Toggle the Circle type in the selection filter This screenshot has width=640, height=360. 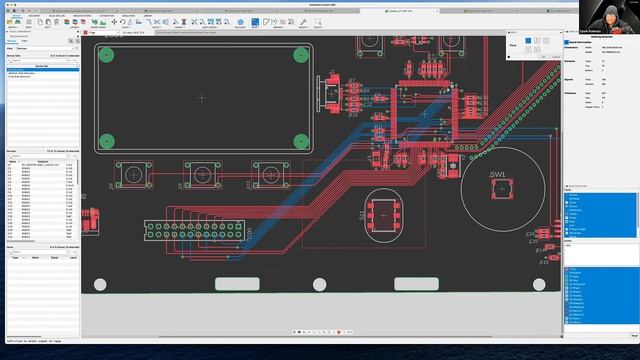(x=567, y=202)
